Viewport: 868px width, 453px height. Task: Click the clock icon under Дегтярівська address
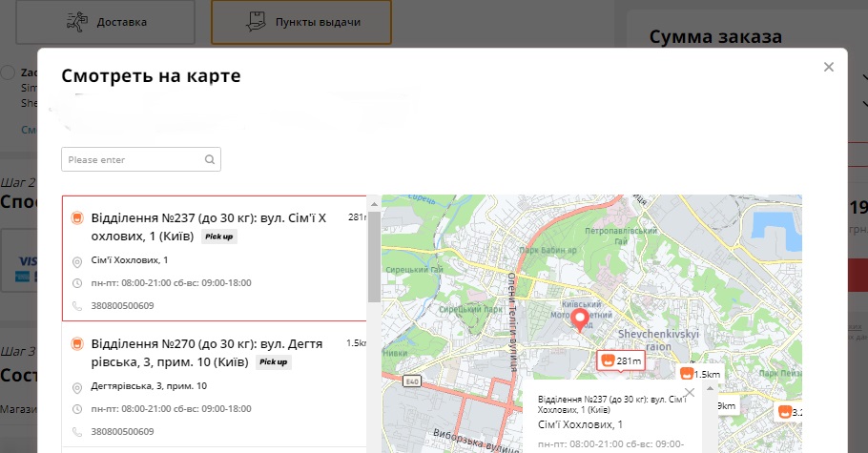(77, 409)
